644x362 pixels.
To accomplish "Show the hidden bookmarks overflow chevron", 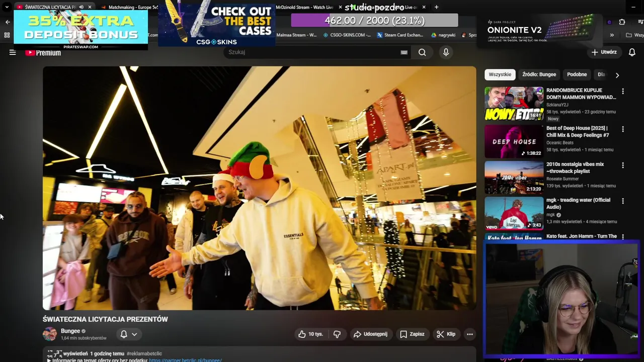I will tap(612, 35).
